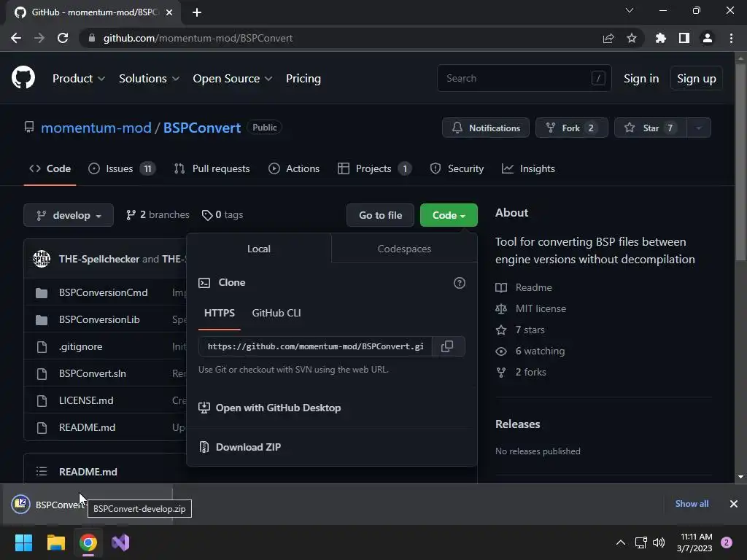Open the Projects tab
The width and height of the screenshot is (747, 560).
374,168
